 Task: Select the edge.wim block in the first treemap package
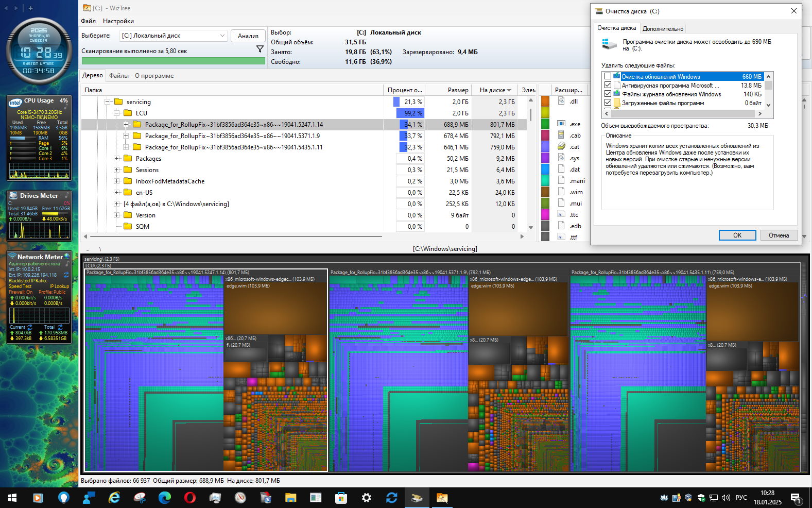pyautogui.click(x=275, y=309)
